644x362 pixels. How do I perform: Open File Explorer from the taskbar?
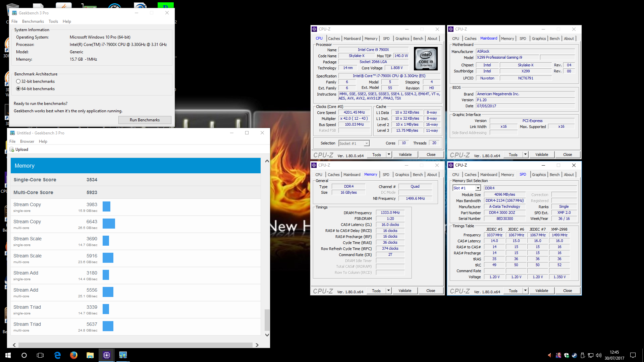tap(90, 355)
